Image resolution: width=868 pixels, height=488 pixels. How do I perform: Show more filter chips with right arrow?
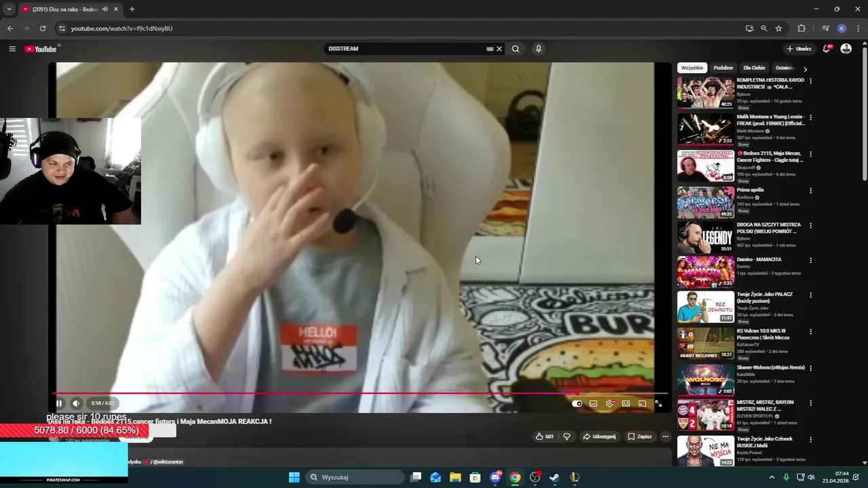(x=805, y=68)
